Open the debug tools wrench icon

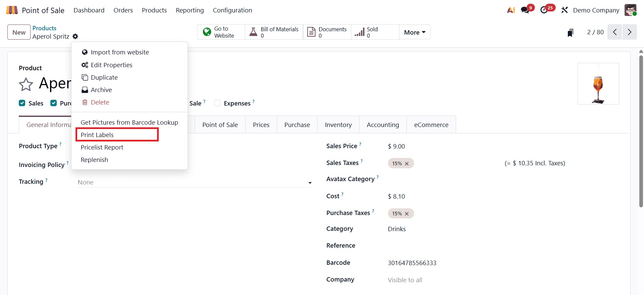click(564, 10)
